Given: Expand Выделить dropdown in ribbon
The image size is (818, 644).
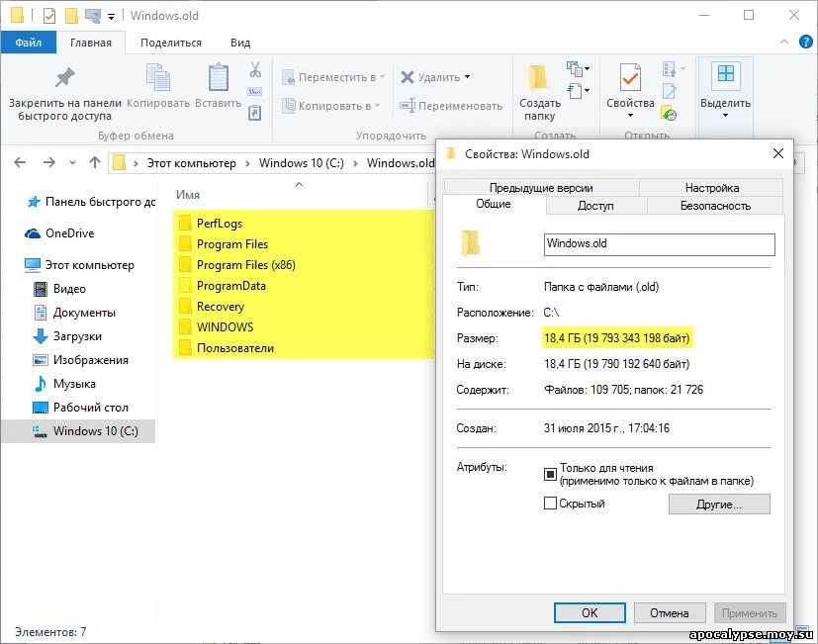Looking at the screenshot, I should pyautogui.click(x=725, y=116).
